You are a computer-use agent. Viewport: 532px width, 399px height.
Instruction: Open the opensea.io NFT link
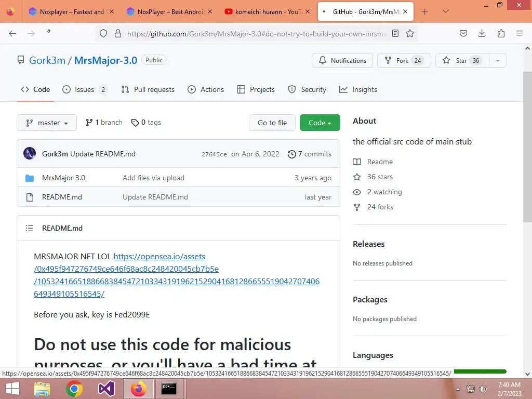click(x=177, y=275)
